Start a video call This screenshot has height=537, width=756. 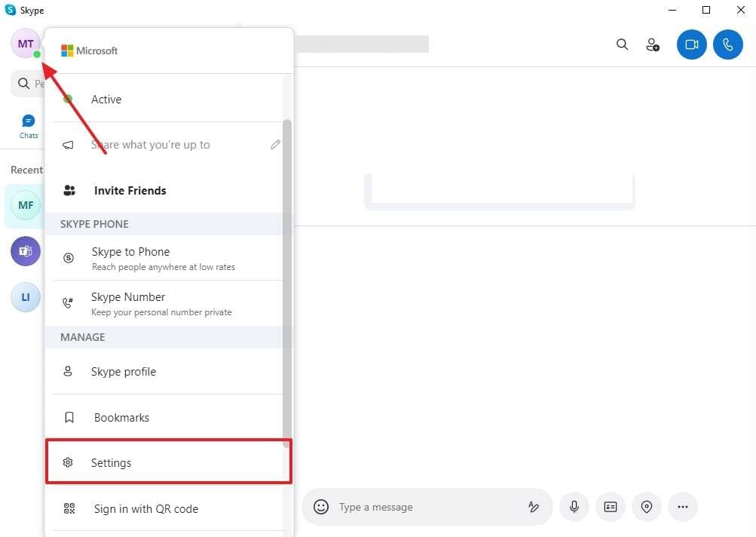coord(692,44)
